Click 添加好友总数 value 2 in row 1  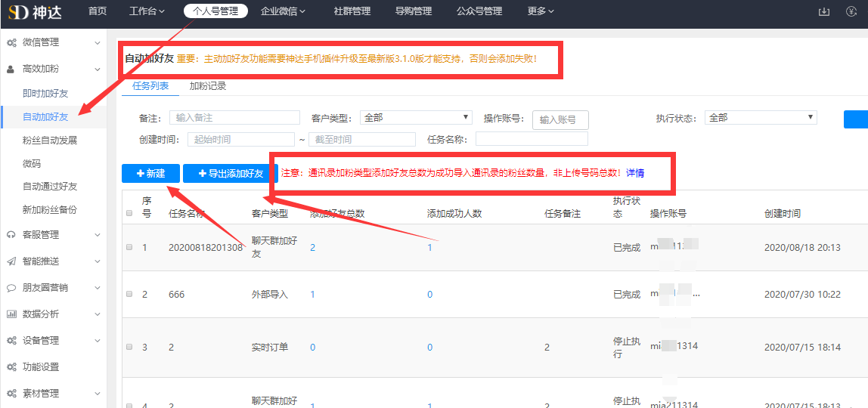(x=313, y=248)
